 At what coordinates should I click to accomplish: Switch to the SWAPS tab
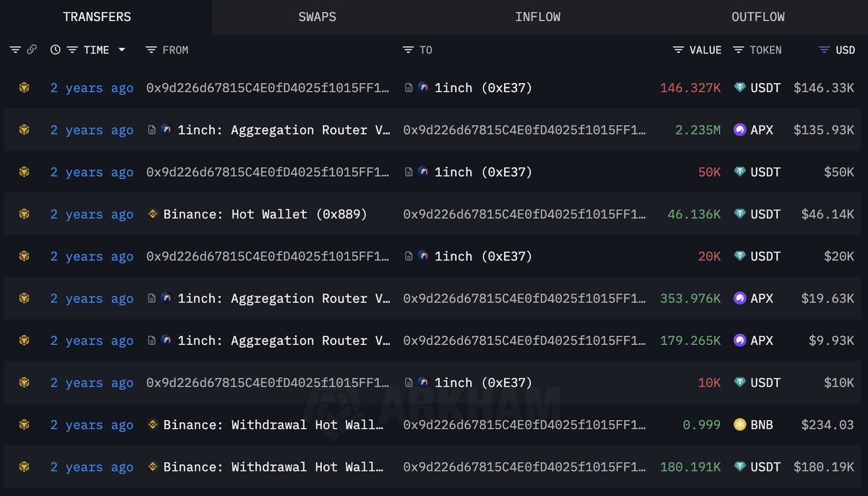pyautogui.click(x=317, y=17)
